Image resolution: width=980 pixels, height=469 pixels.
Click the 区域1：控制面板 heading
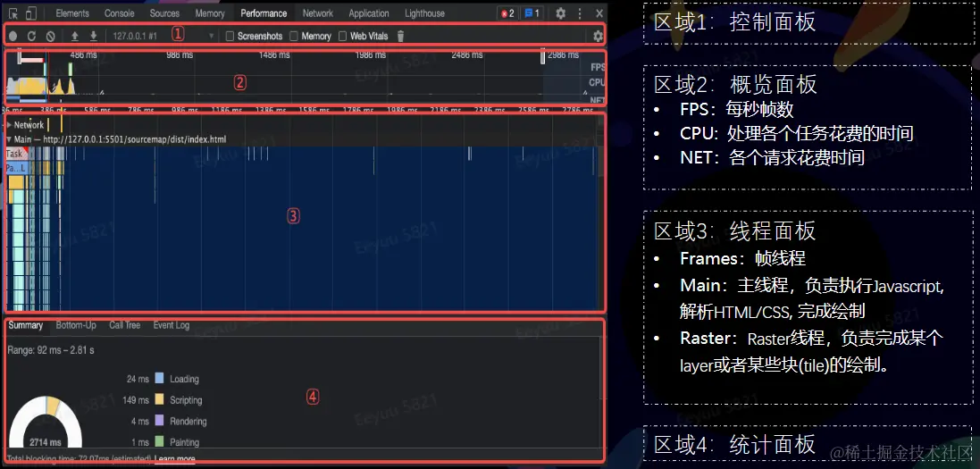coord(735,21)
